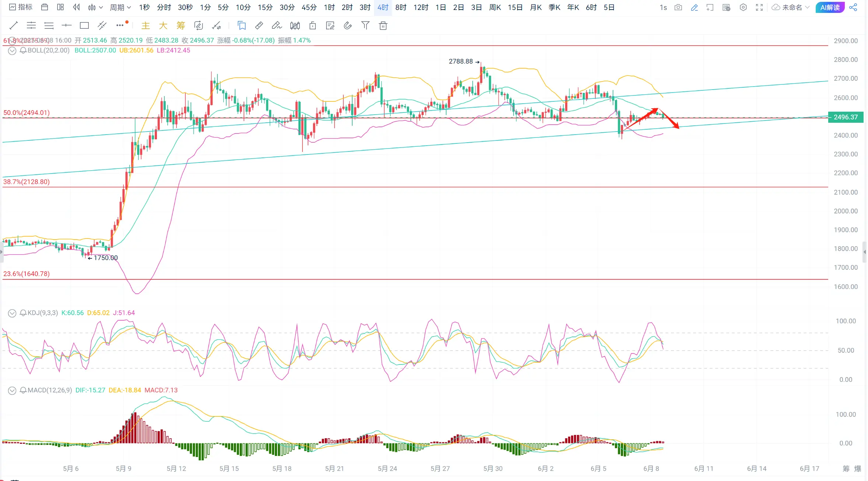Screen dimensions: 868x481
Task: Select the rectangle drawing tool
Action: 84,25
